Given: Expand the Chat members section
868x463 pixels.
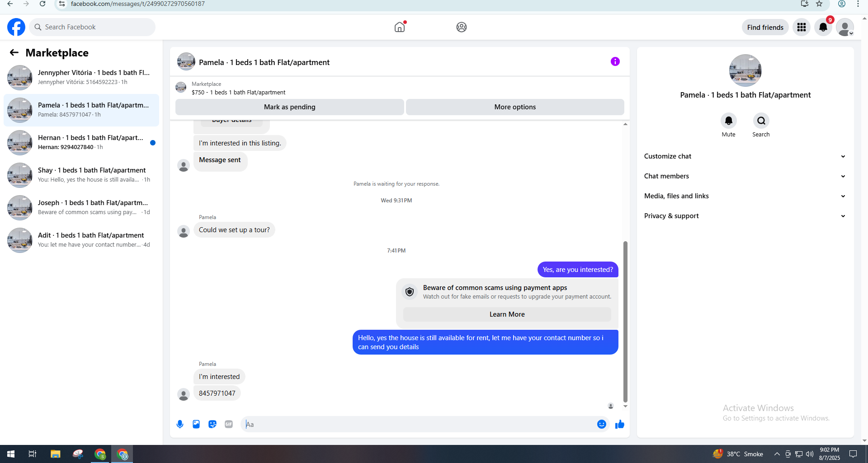Looking at the screenshot, I should (745, 176).
